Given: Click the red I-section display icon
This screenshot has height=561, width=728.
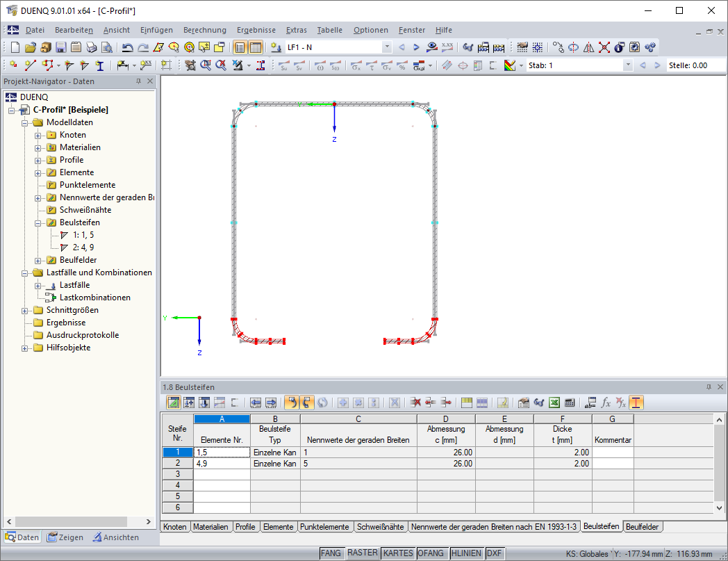Looking at the screenshot, I should point(261,65).
